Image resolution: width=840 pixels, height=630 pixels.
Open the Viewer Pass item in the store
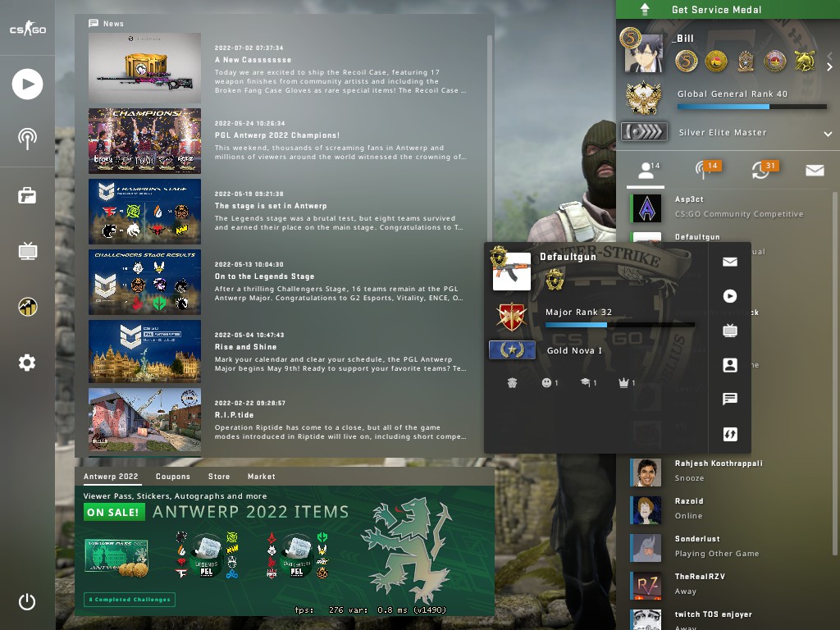(116, 557)
